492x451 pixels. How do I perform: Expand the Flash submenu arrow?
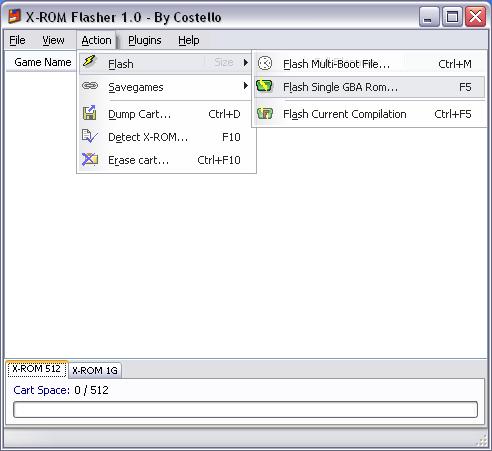(246, 62)
